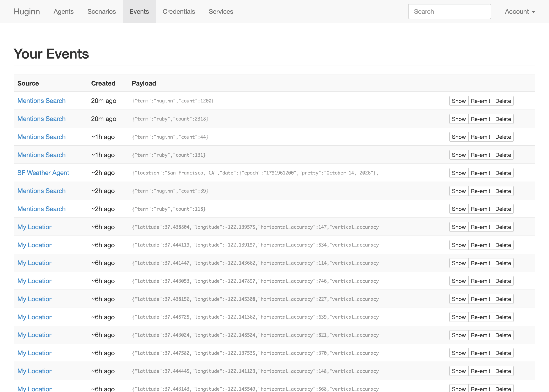Screen dimensions: 549x392
Task: Show the My Location event with accuracy 147
Action: coord(459,227)
